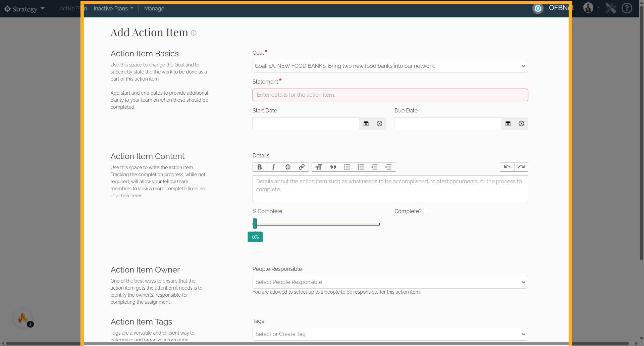
Task: Insert a block quote
Action: coord(333,167)
